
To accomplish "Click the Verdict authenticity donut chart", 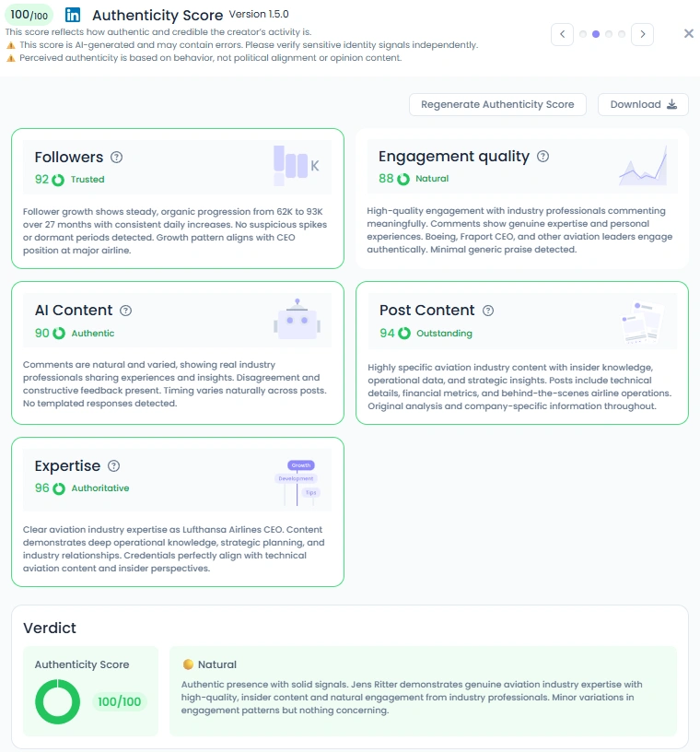I will [x=57, y=701].
